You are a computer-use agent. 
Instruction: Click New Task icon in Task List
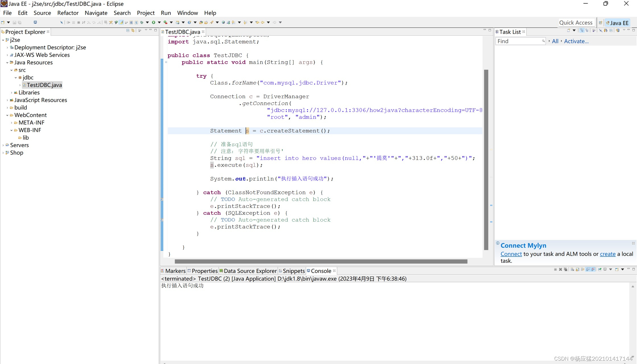click(x=568, y=30)
